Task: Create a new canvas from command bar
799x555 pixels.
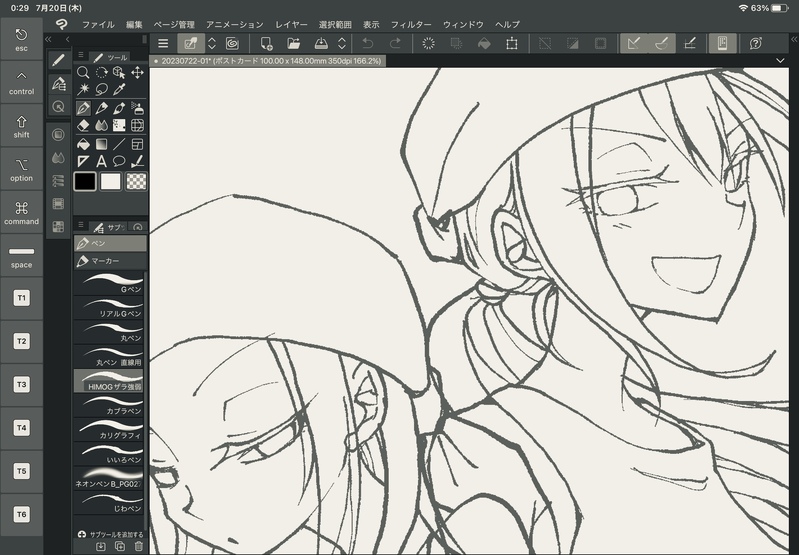Action: tap(266, 44)
